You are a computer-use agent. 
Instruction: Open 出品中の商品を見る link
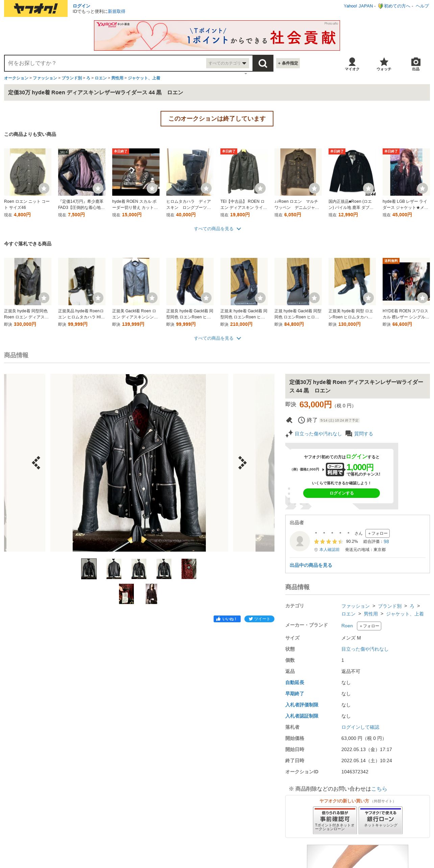pyautogui.click(x=311, y=565)
